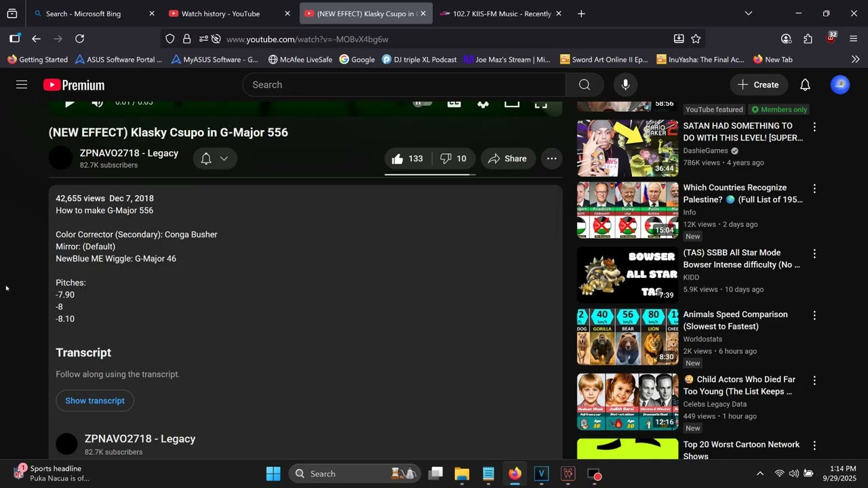Share the video with Share button
The image size is (868, 488).
tap(508, 159)
